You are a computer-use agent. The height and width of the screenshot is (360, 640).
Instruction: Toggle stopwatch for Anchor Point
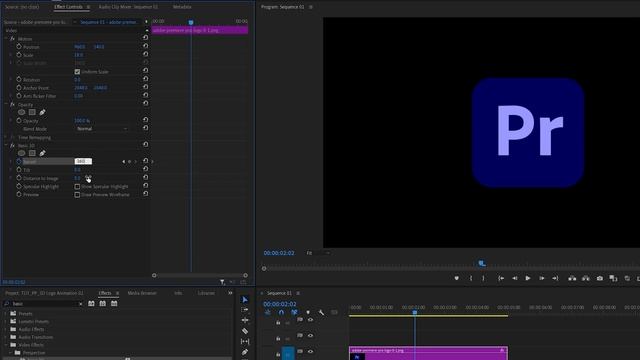tap(19, 87)
